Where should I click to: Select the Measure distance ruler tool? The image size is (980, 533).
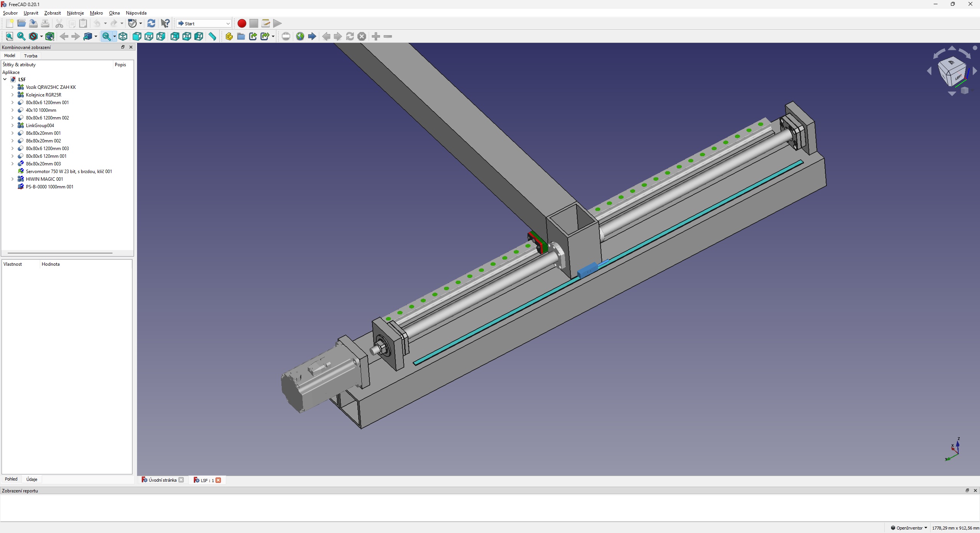(x=212, y=36)
